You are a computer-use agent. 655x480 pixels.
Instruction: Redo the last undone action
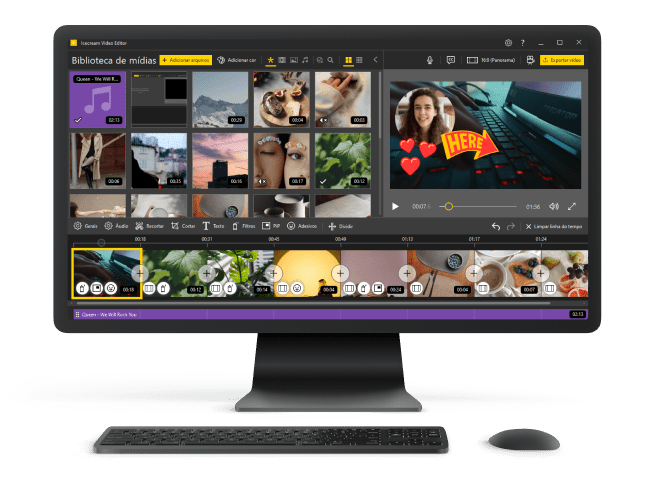click(x=510, y=226)
